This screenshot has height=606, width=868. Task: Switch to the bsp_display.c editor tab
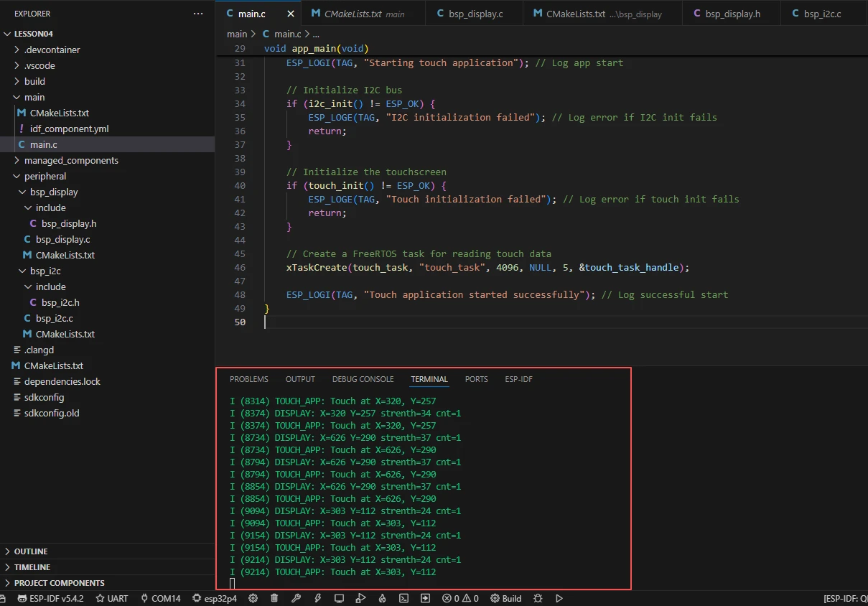point(470,14)
